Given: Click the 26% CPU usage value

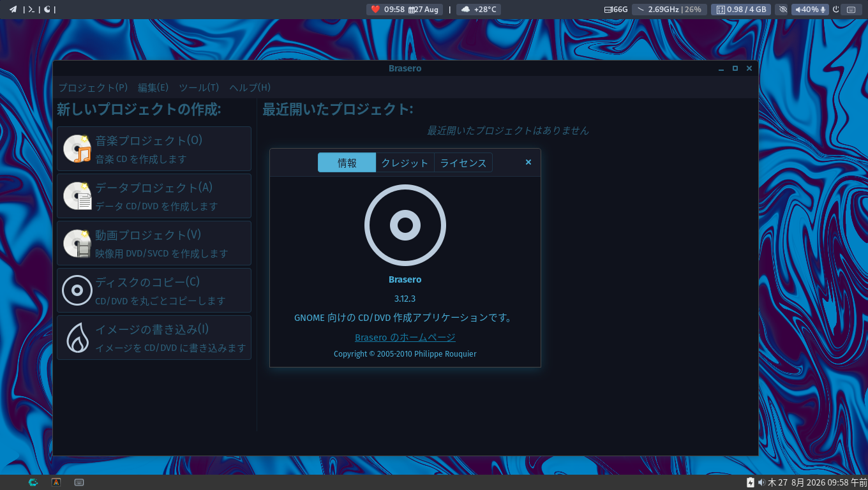Looking at the screenshot, I should click(693, 10).
